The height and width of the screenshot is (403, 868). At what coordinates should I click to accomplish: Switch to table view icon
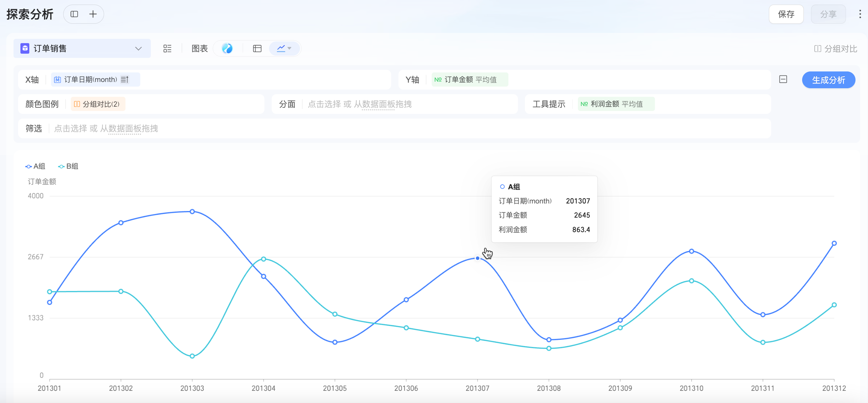click(x=257, y=48)
